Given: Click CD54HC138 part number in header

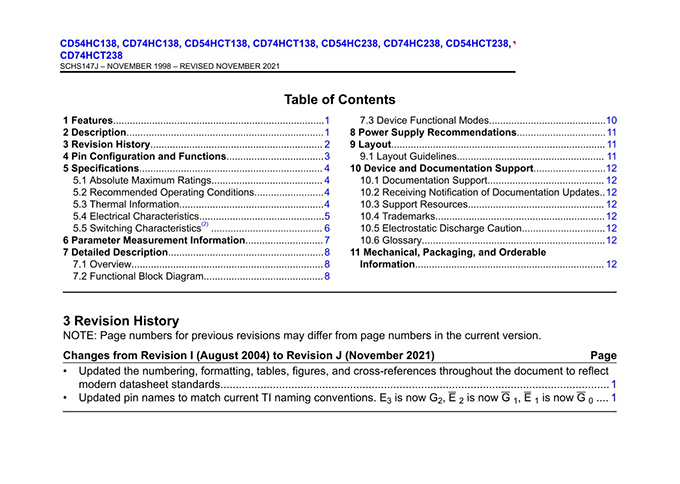Looking at the screenshot, I should click(x=89, y=44).
